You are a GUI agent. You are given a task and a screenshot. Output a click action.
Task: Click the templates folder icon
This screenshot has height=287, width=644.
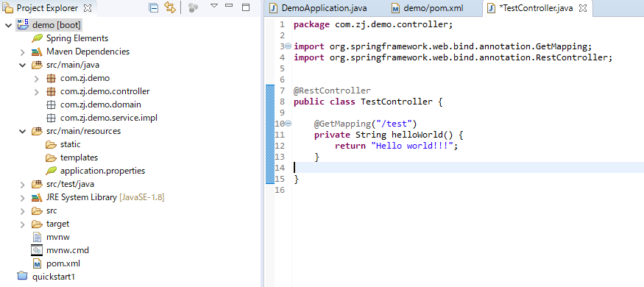click(x=51, y=157)
